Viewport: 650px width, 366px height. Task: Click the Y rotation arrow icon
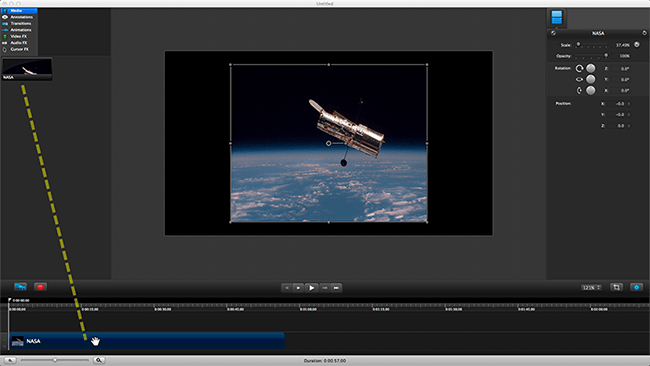[x=580, y=79]
